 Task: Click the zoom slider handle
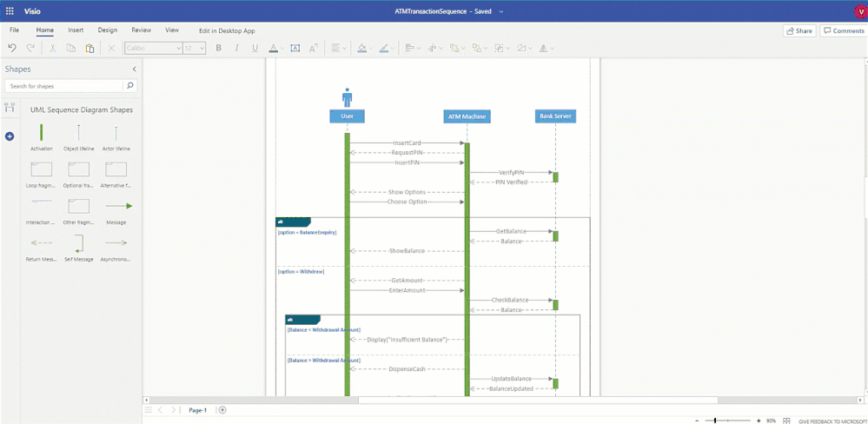[715, 421]
